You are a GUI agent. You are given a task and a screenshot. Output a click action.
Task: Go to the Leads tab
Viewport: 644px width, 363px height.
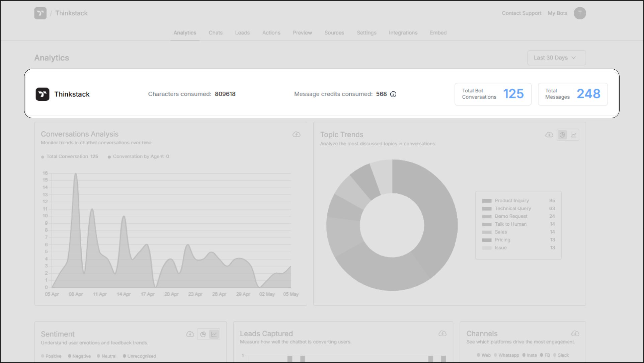coord(242,33)
